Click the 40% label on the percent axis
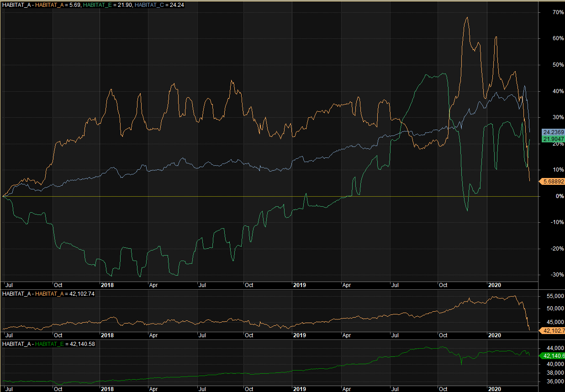Screen dimensions: 565x392 pyautogui.click(x=558, y=91)
